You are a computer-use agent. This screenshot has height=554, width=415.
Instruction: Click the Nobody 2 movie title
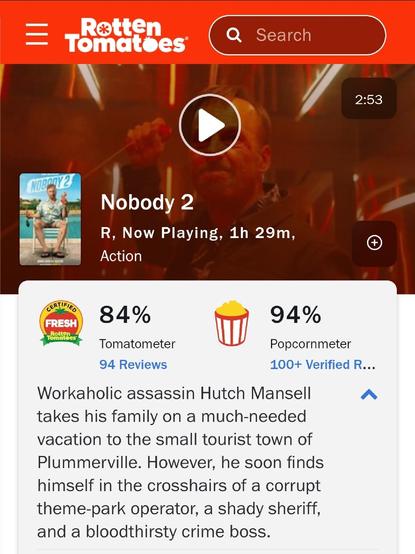point(147,202)
